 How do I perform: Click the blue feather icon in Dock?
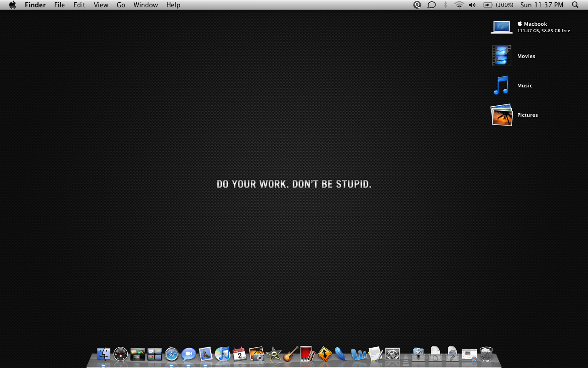341,354
